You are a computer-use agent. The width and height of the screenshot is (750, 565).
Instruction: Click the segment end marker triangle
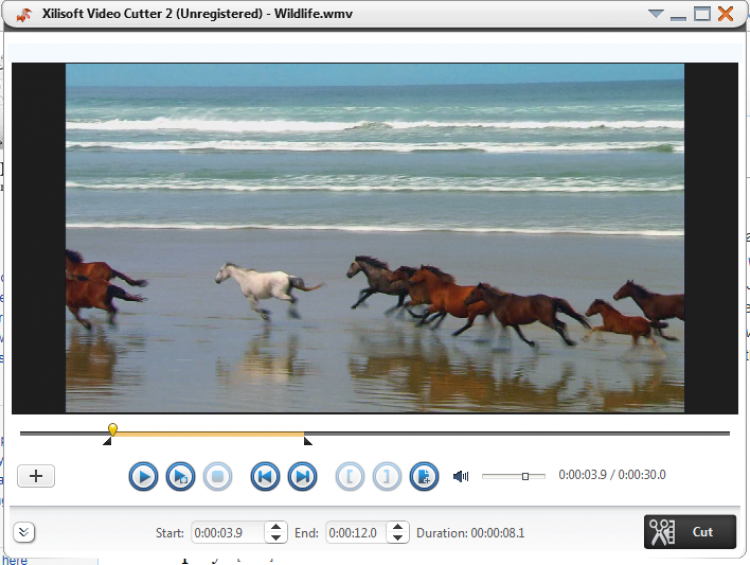(x=308, y=441)
